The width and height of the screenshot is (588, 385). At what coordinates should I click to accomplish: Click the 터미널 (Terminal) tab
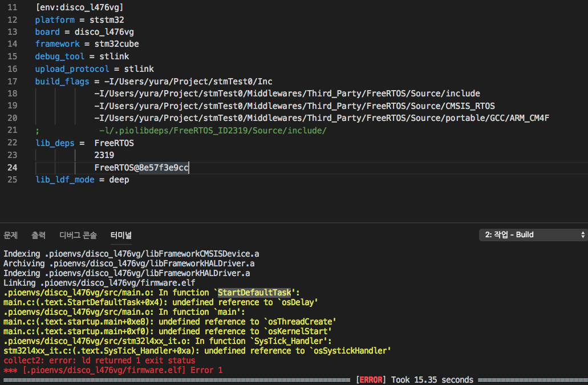tap(121, 235)
